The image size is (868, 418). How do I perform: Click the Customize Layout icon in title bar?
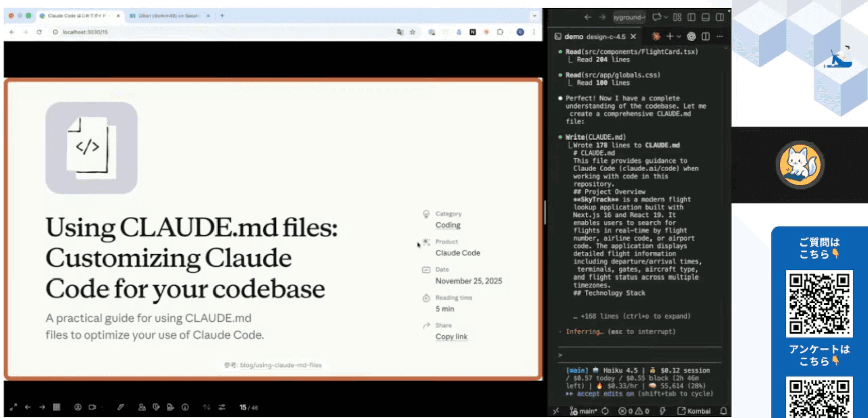click(x=677, y=17)
